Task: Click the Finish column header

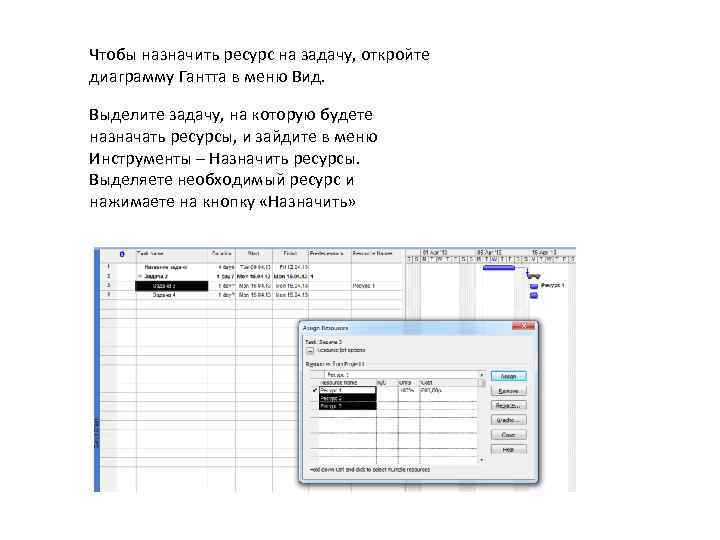Action: point(290,253)
